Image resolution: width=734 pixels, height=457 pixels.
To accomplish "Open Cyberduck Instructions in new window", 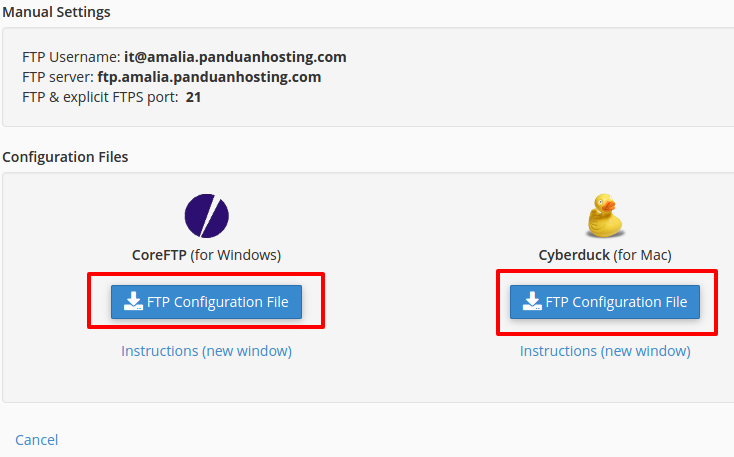I will (x=605, y=351).
